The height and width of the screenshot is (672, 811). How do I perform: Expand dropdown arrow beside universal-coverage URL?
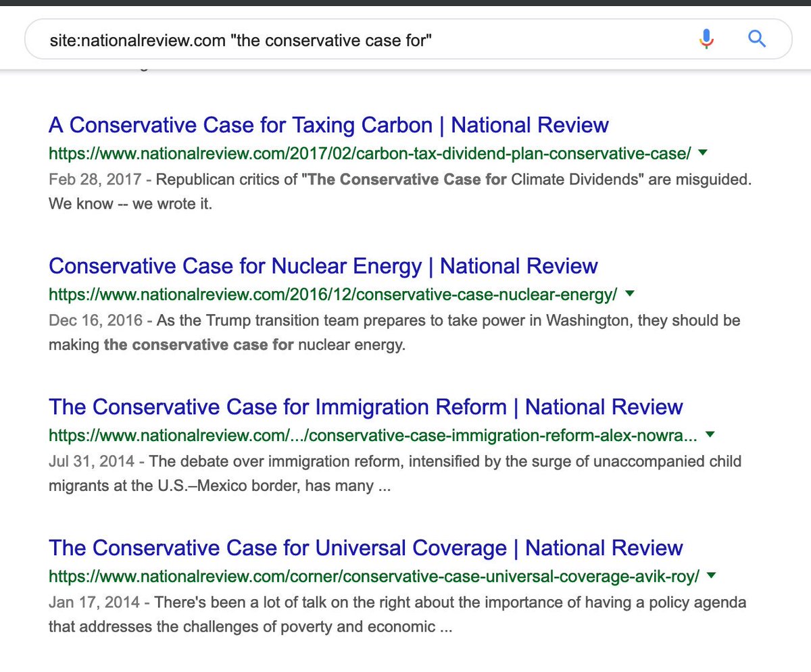pyautogui.click(x=710, y=575)
